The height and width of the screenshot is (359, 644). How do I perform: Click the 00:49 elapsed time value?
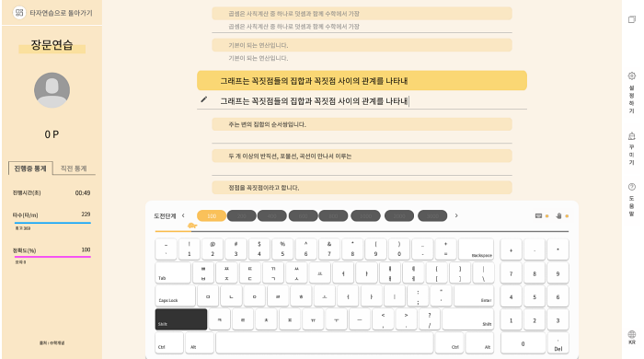click(83, 192)
